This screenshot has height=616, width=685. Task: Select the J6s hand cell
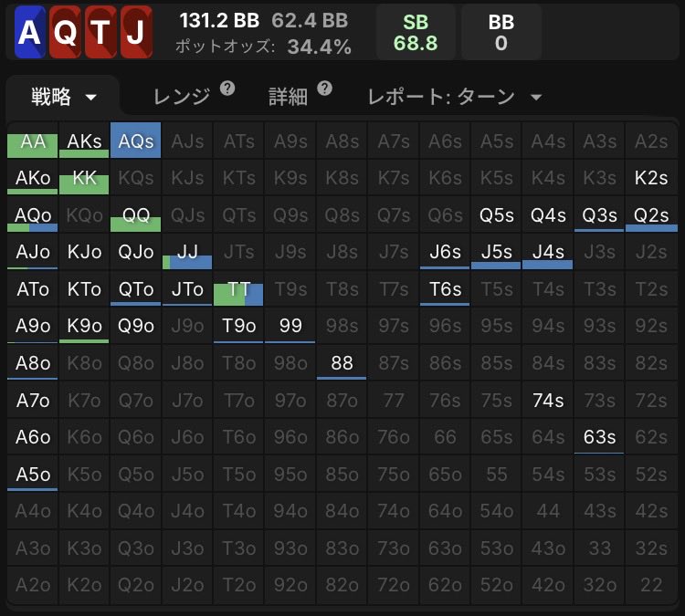tap(445, 252)
